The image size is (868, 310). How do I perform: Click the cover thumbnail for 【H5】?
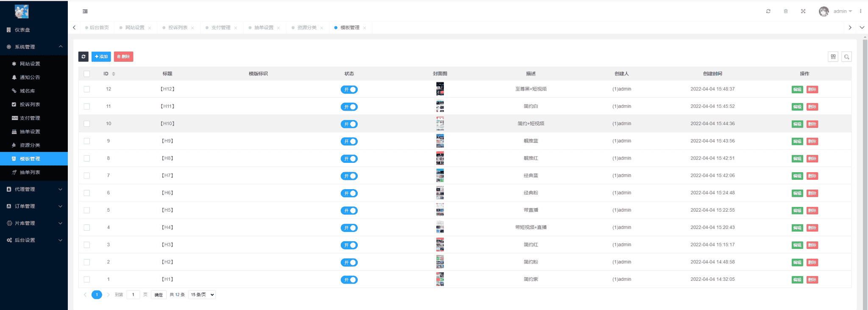click(x=440, y=210)
